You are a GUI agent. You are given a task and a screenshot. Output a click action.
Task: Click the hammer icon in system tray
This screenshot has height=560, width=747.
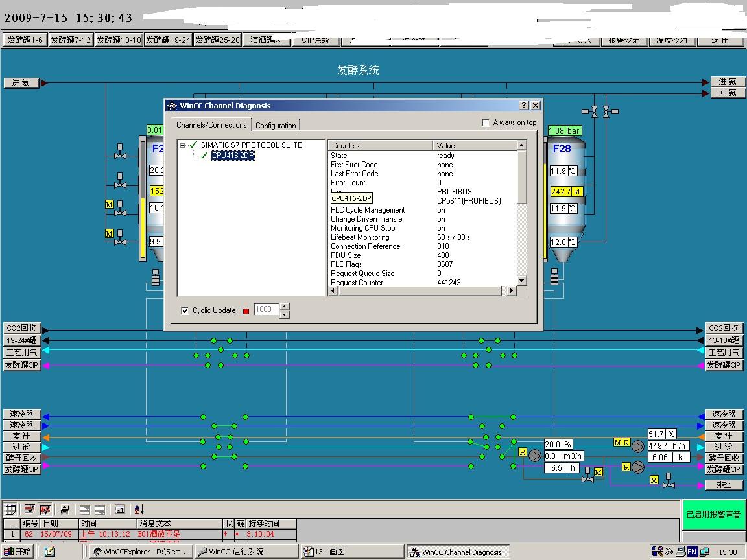pos(669,552)
